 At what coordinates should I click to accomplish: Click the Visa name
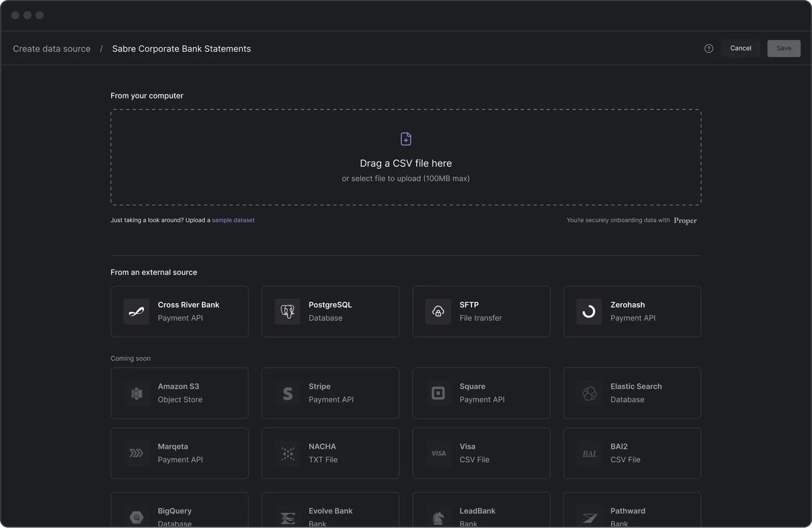[468, 447]
